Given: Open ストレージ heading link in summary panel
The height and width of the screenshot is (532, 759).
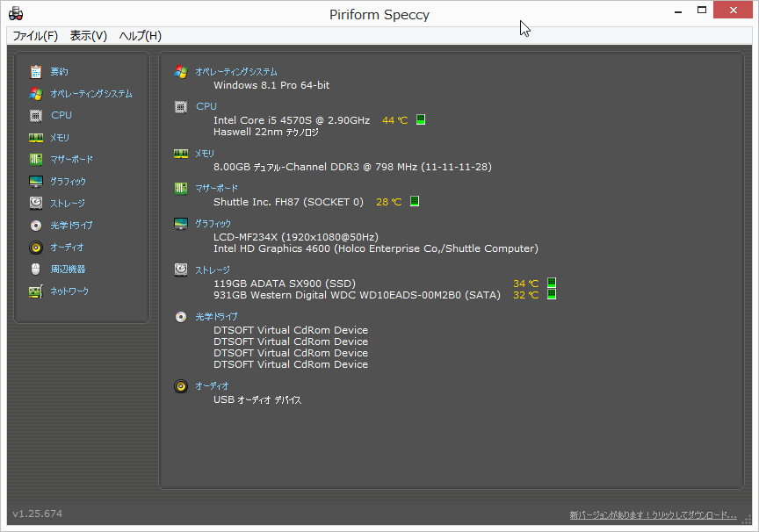Looking at the screenshot, I should tap(213, 270).
